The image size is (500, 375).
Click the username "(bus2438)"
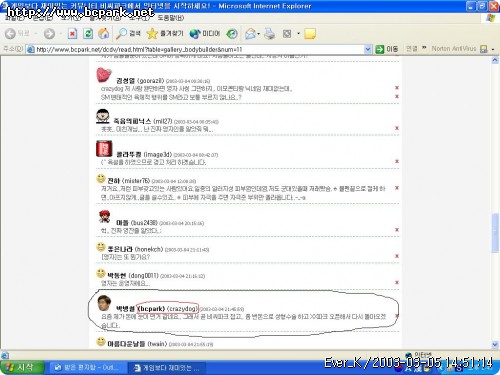(x=144, y=223)
